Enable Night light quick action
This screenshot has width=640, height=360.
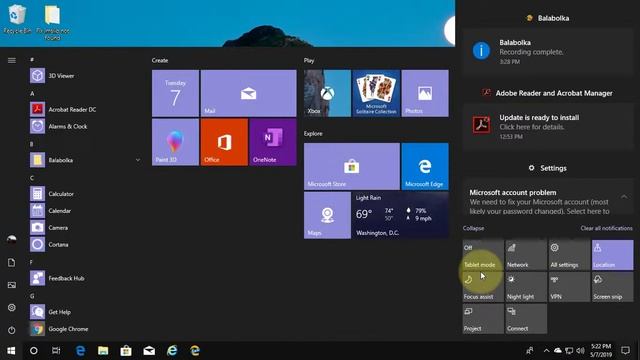(x=526, y=287)
